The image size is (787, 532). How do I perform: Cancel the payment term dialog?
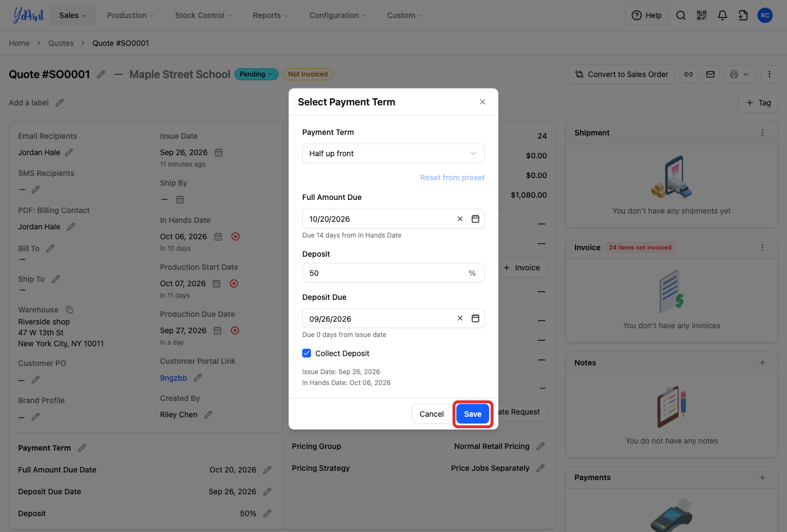(x=432, y=414)
